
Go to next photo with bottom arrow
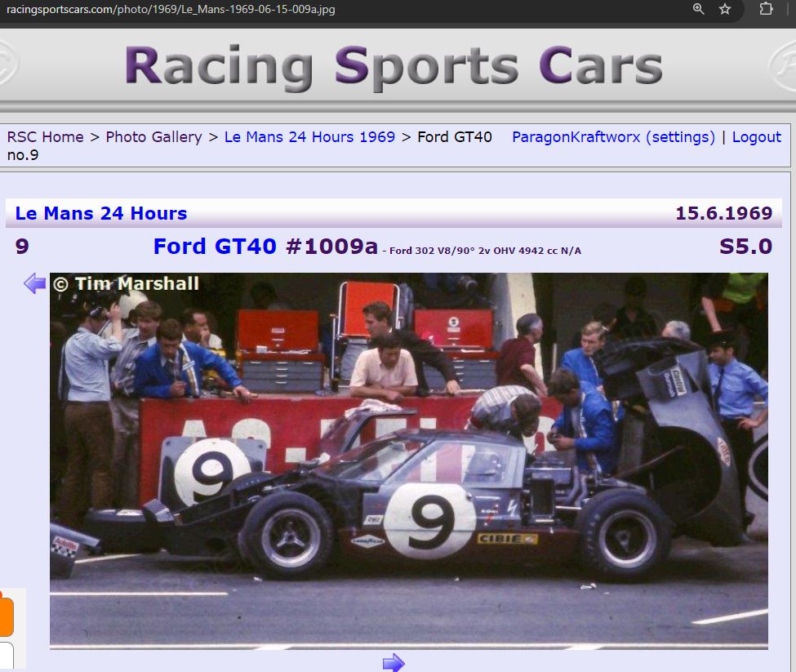click(394, 663)
